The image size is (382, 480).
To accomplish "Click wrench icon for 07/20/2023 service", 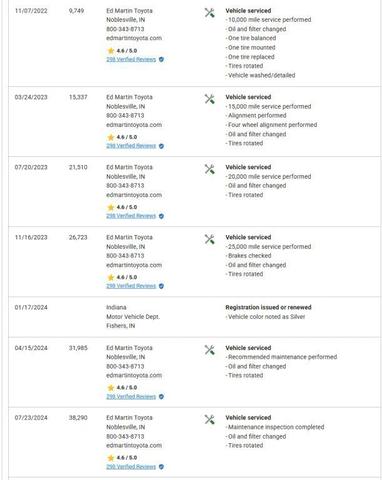I will point(210,169).
